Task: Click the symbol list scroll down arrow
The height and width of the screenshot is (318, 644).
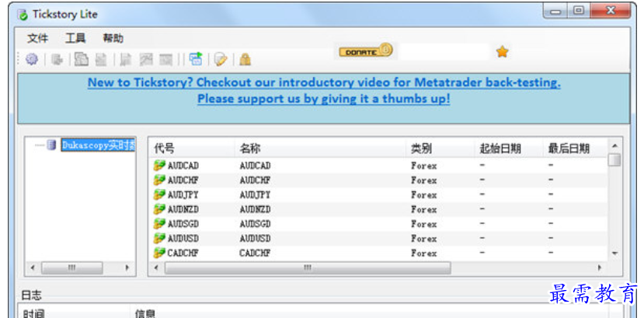Action: point(614,253)
